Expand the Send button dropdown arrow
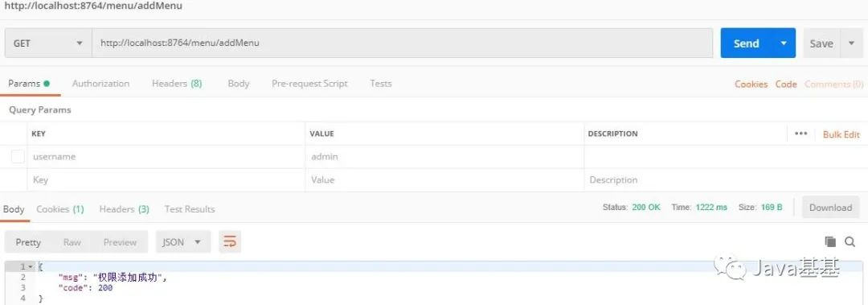 click(x=784, y=43)
